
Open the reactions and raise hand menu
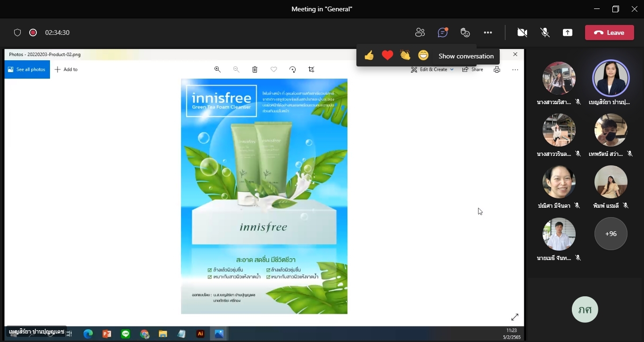(465, 33)
